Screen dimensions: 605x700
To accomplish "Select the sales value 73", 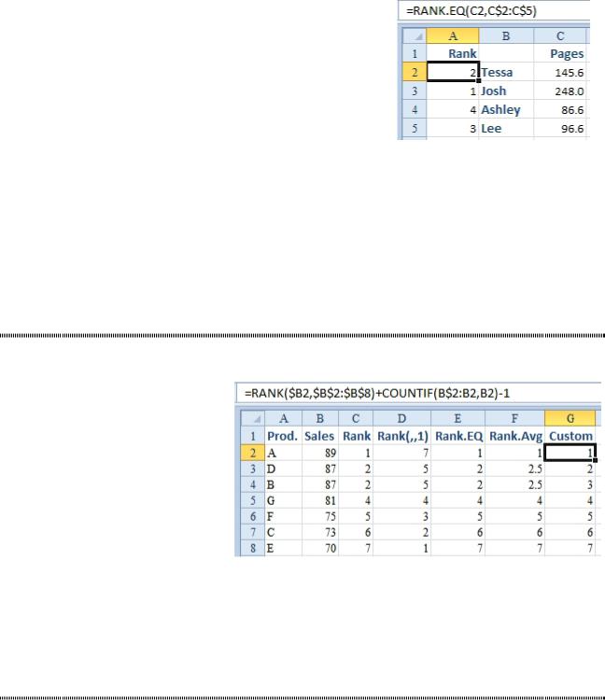I will 319,532.
